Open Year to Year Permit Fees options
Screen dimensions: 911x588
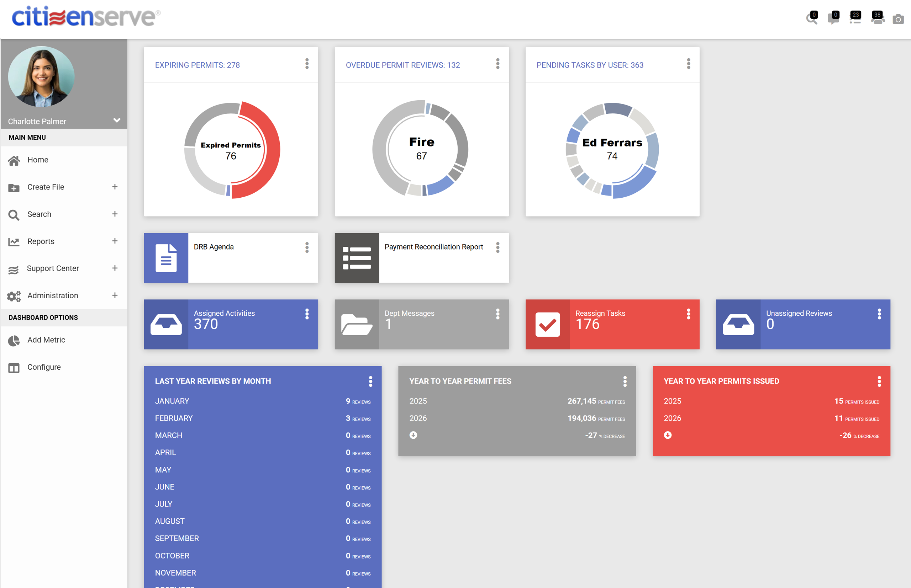click(x=625, y=381)
